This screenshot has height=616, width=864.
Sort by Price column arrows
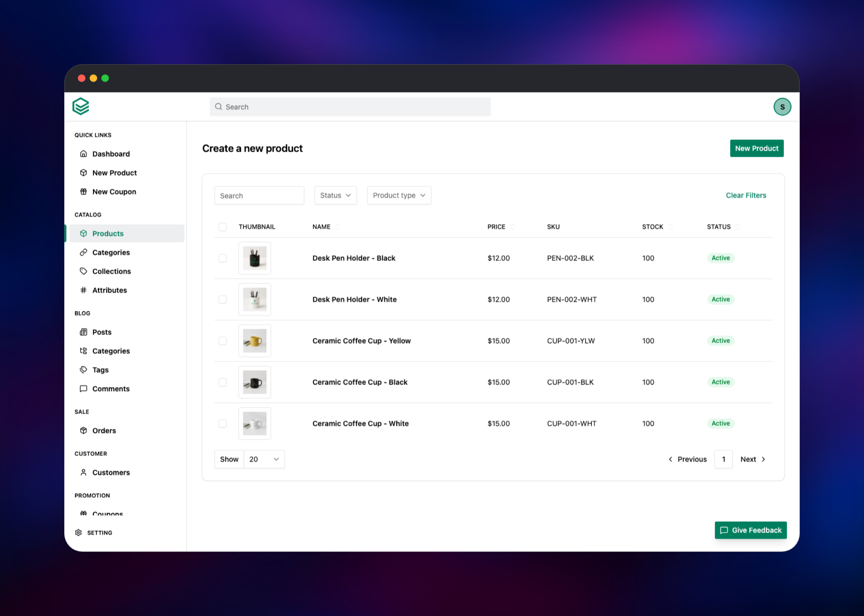[x=512, y=227]
